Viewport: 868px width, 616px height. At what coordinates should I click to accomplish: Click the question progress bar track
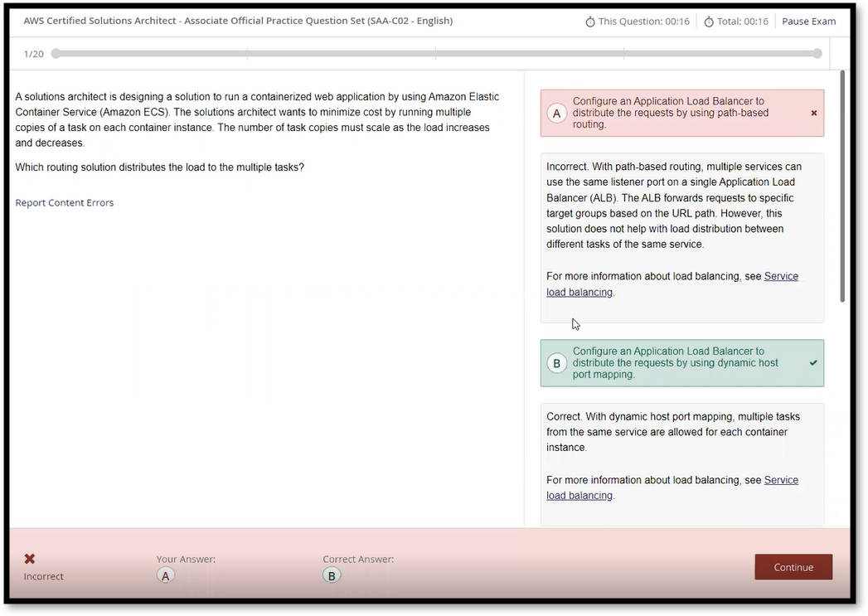(x=436, y=54)
